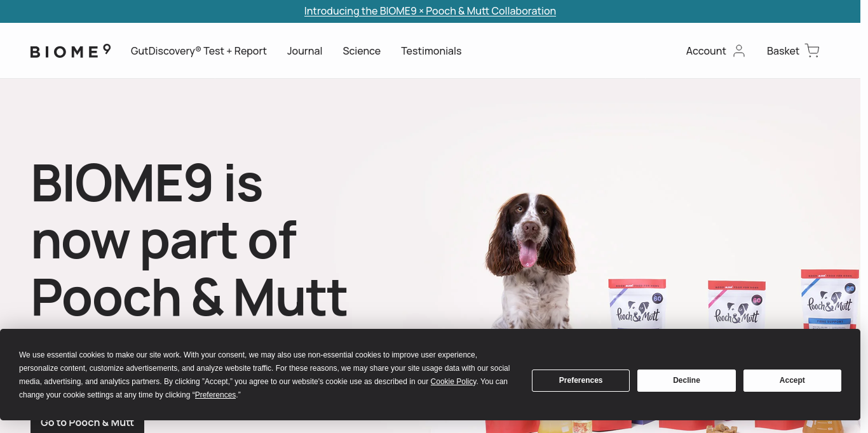Open the Basket cart icon
868x433 pixels.
tap(812, 51)
